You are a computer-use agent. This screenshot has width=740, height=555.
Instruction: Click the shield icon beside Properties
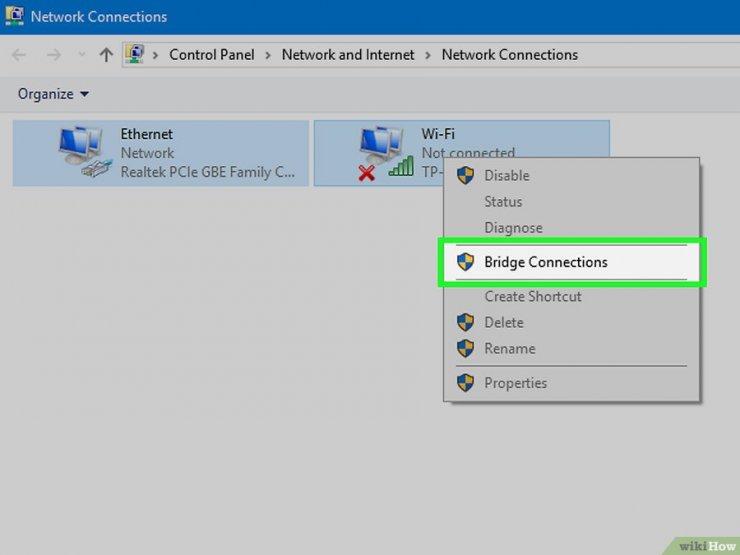point(465,383)
